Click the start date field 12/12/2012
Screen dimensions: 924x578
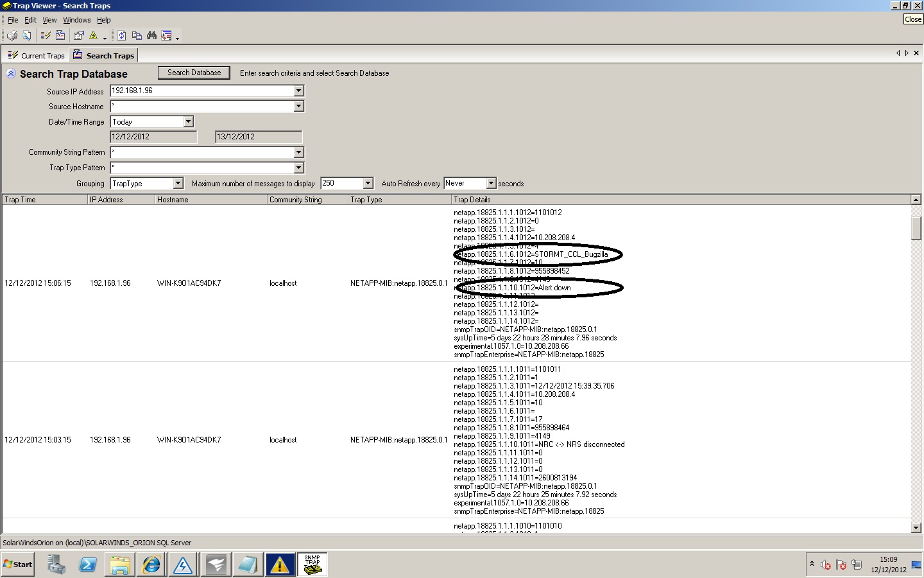click(153, 137)
